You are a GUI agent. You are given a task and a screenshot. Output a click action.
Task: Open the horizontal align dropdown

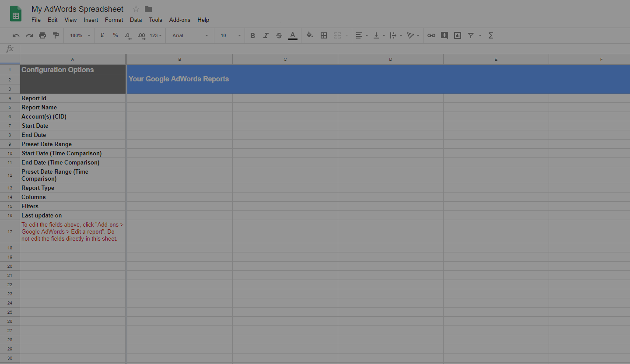click(362, 35)
